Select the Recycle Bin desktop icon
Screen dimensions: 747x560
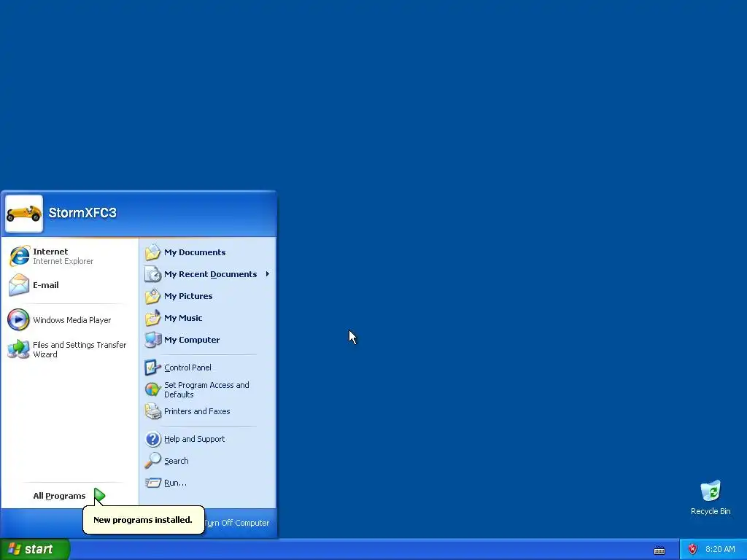(x=711, y=491)
